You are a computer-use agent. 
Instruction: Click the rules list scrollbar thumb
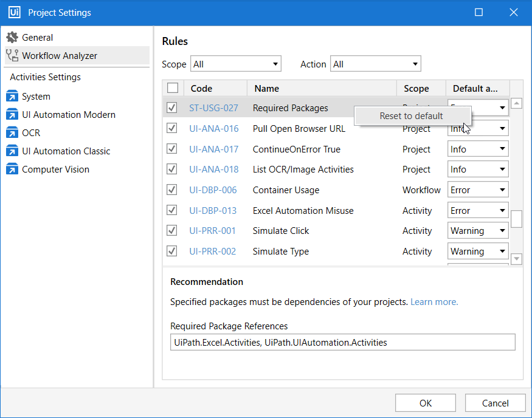[x=516, y=219]
